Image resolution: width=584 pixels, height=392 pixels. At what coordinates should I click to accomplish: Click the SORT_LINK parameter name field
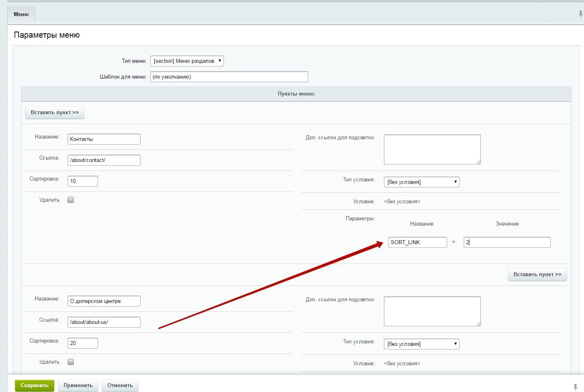pyautogui.click(x=418, y=243)
